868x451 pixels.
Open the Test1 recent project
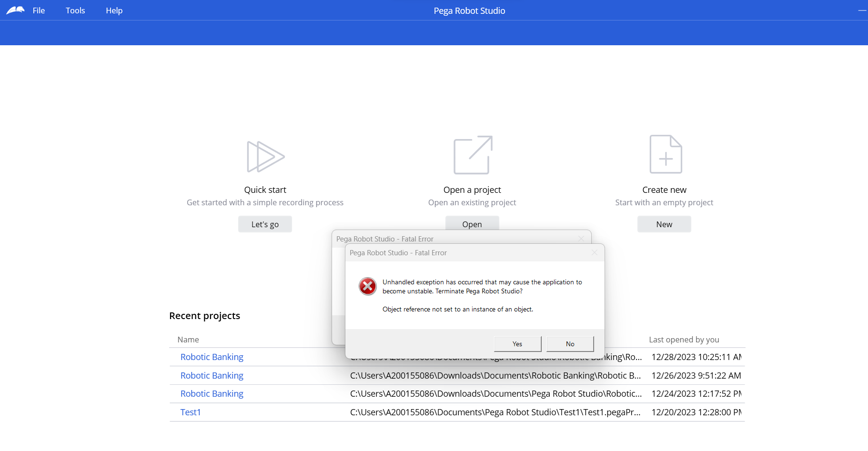(190, 412)
